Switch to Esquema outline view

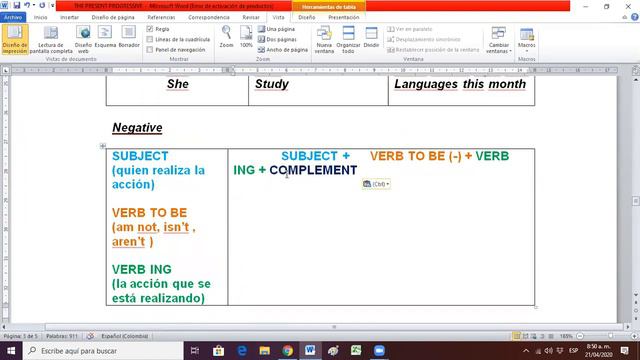pyautogui.click(x=105, y=37)
